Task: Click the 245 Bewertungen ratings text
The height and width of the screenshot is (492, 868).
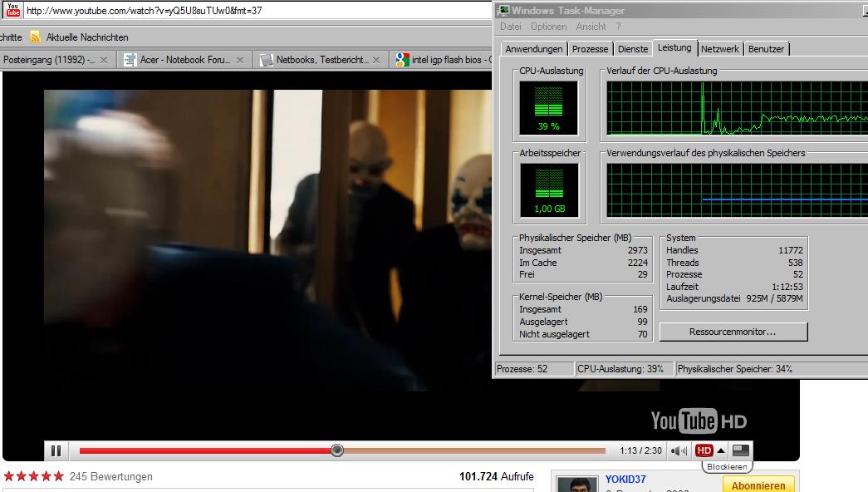Action: tap(110, 476)
